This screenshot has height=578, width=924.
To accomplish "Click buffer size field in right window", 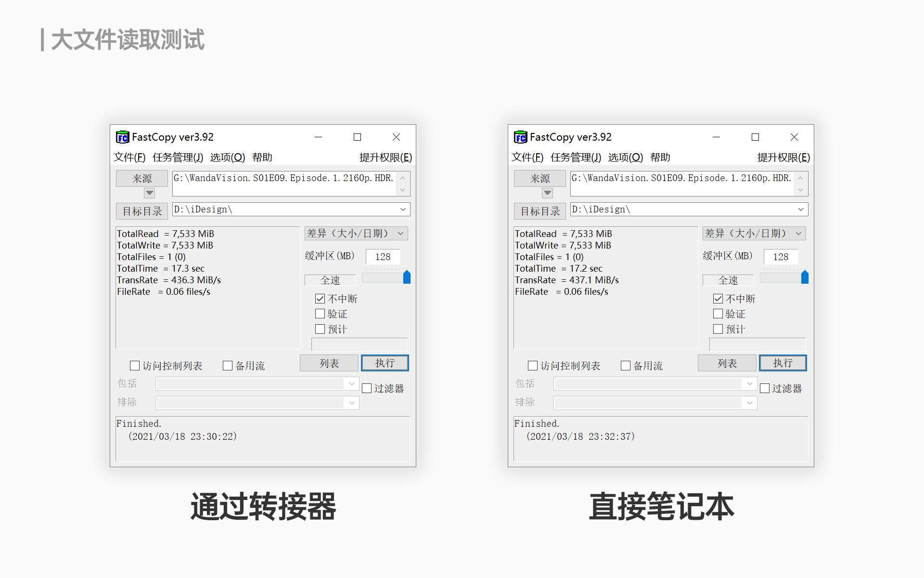I will coord(781,257).
